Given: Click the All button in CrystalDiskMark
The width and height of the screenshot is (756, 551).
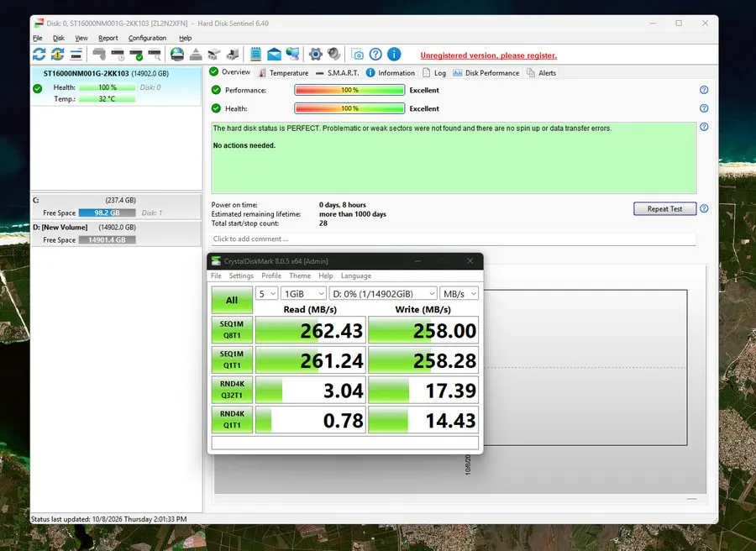Looking at the screenshot, I should (232, 300).
